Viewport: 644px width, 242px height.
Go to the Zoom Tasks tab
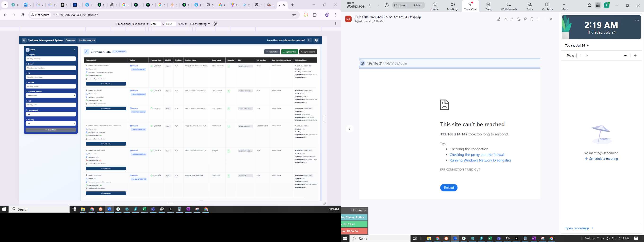click(x=529, y=6)
